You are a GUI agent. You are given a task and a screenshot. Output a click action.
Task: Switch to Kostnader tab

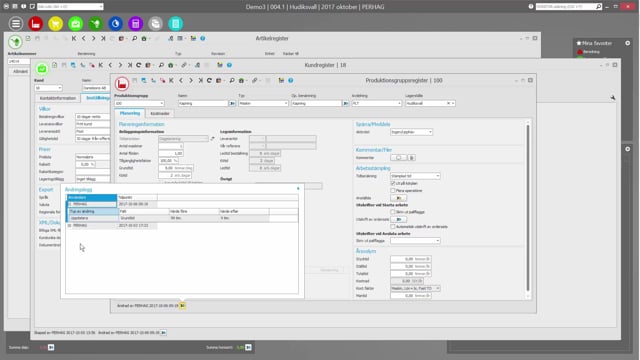click(160, 113)
